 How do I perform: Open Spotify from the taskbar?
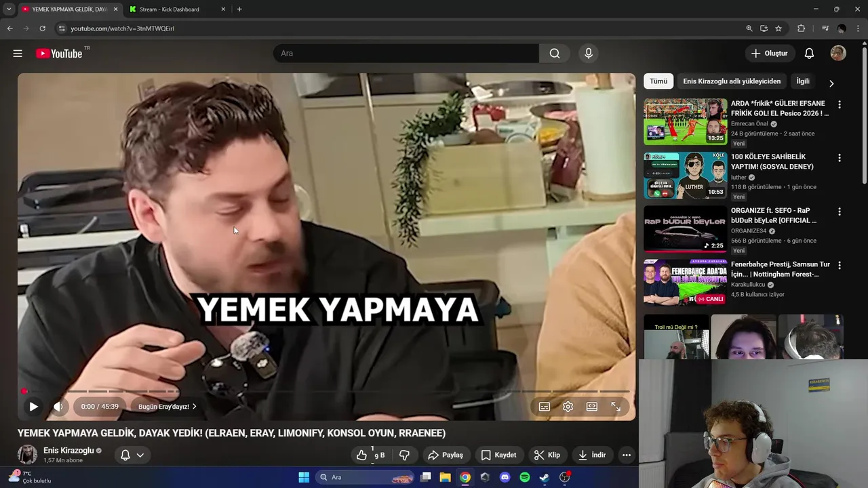[524, 477]
